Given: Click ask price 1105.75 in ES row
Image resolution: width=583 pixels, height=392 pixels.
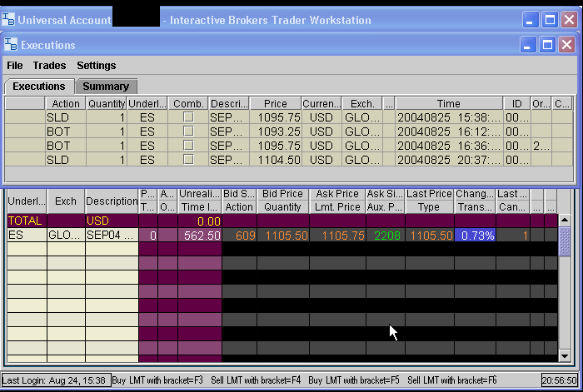Looking at the screenshot, I should point(337,236).
